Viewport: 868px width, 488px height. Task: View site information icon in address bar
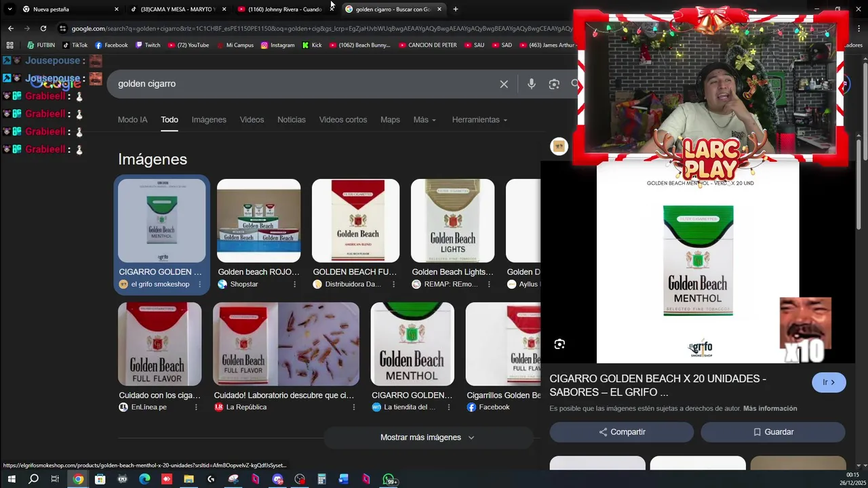coord(63,28)
